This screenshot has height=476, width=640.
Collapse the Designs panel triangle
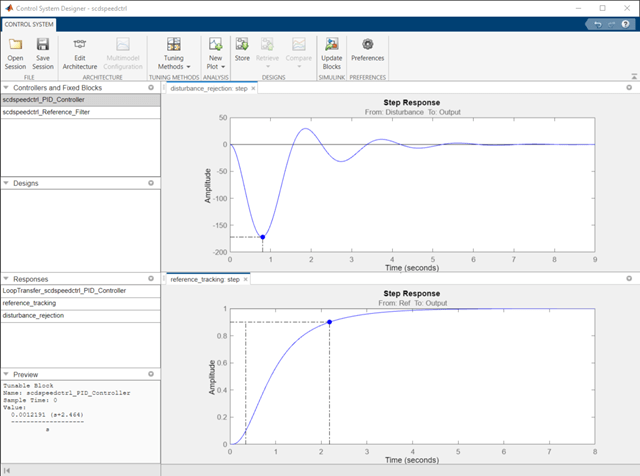pyautogui.click(x=6, y=184)
